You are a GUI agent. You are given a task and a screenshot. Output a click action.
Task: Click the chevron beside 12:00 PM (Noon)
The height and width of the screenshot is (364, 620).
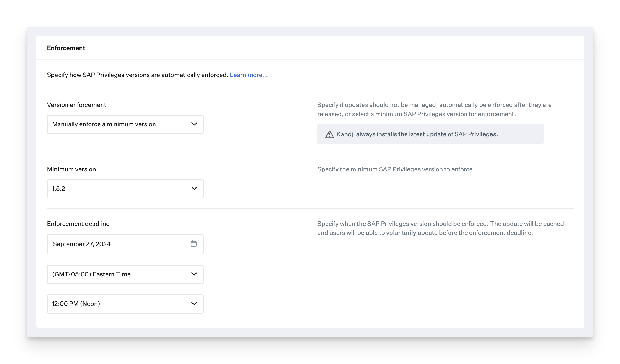pyautogui.click(x=194, y=304)
